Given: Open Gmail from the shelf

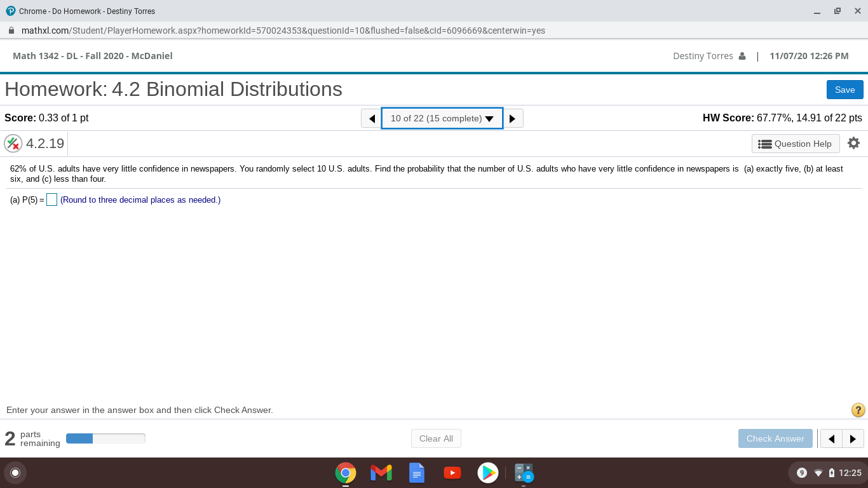Looking at the screenshot, I should click(381, 473).
